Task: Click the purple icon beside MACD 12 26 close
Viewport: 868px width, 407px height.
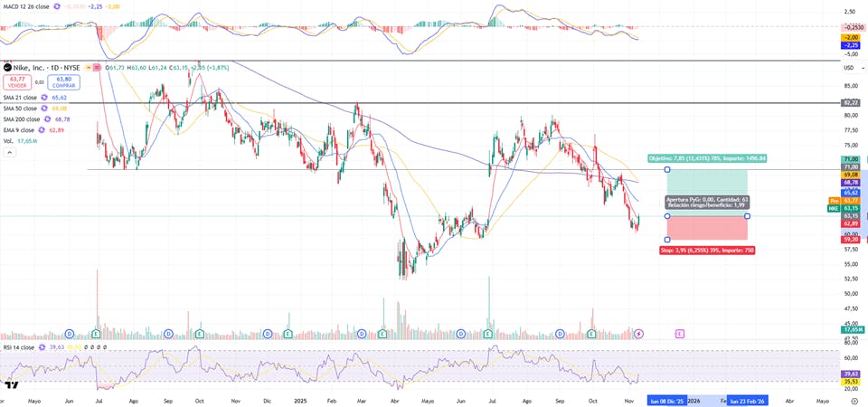Action: [56, 6]
